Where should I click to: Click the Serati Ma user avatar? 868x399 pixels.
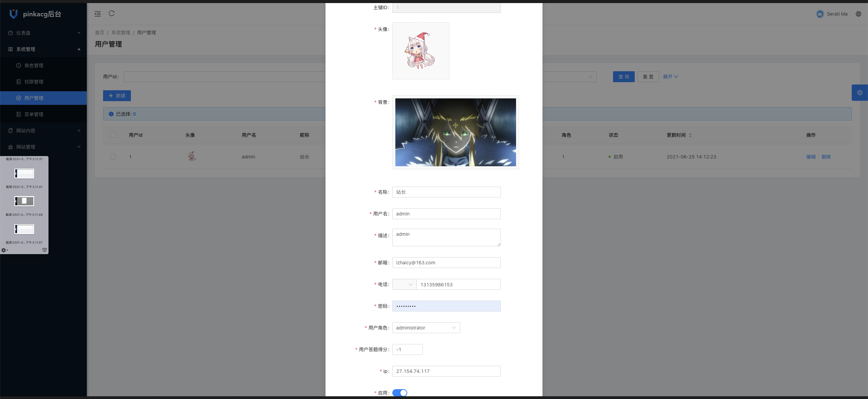click(x=820, y=14)
